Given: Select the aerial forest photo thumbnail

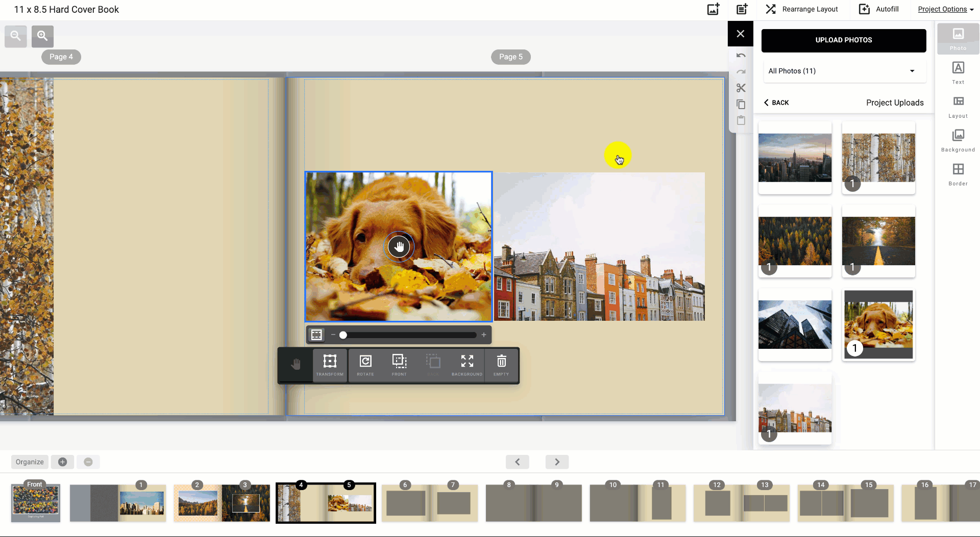Looking at the screenshot, I should tap(795, 241).
